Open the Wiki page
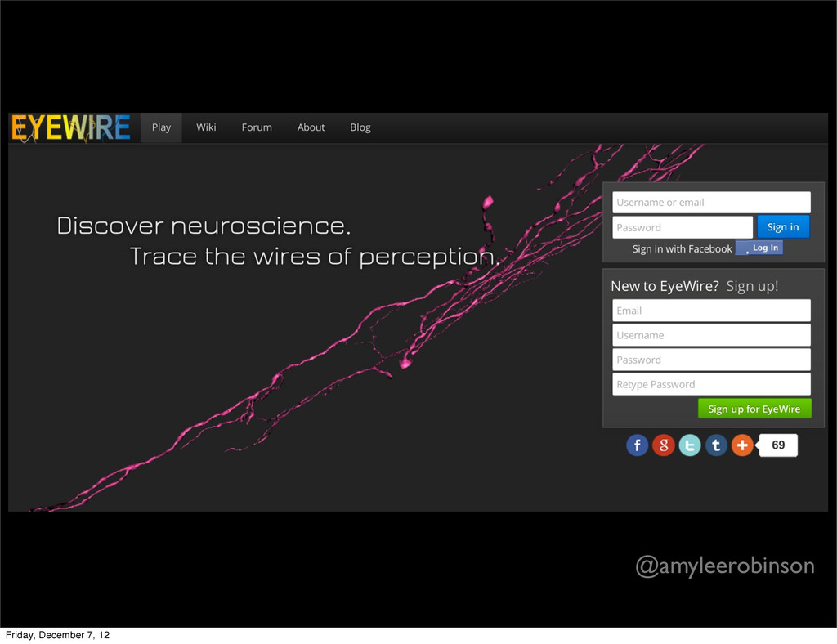The height and width of the screenshot is (644, 837). coord(206,127)
